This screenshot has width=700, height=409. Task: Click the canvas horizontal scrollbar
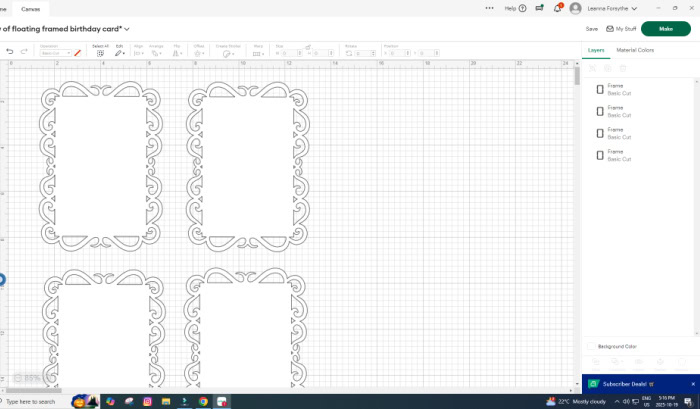pyautogui.click(x=33, y=391)
